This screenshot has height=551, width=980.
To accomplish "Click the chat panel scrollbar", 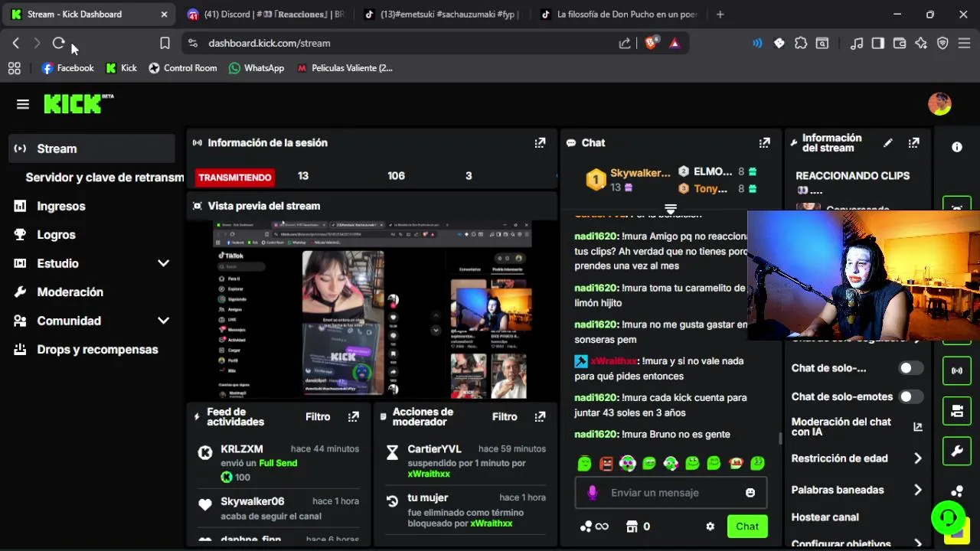I will click(x=780, y=439).
